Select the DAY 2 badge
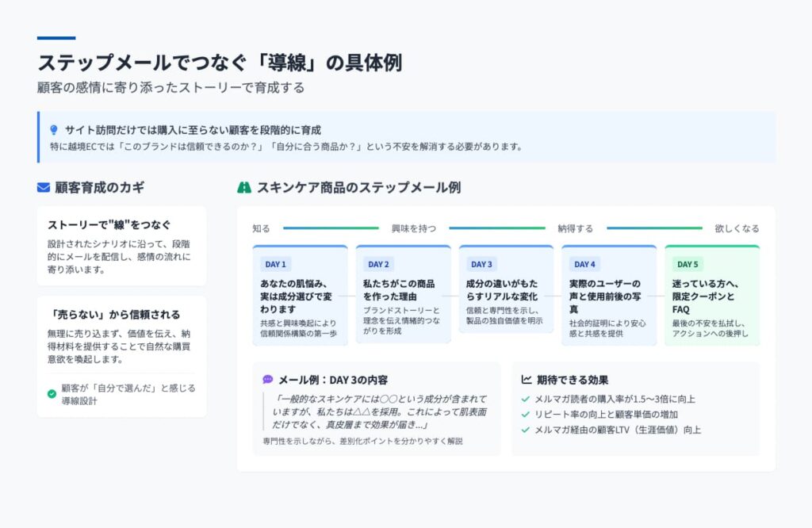Viewport: 812px width, 528px height. click(x=378, y=264)
